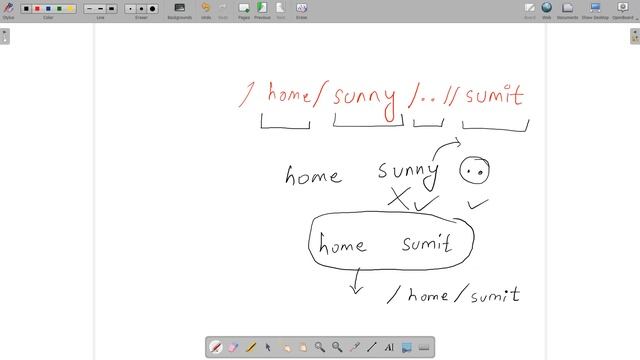Select the Capture part of screen tool
Viewport: 640px width, 360px height.
click(x=407, y=347)
